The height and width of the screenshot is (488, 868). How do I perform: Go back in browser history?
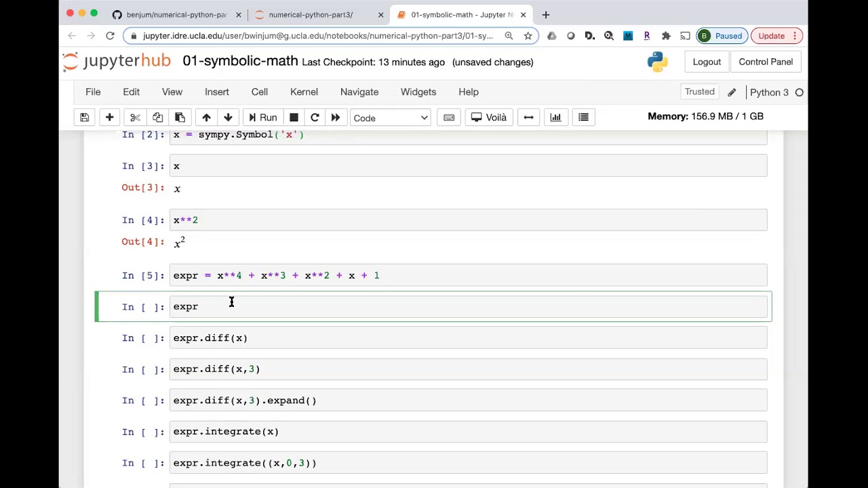point(72,35)
